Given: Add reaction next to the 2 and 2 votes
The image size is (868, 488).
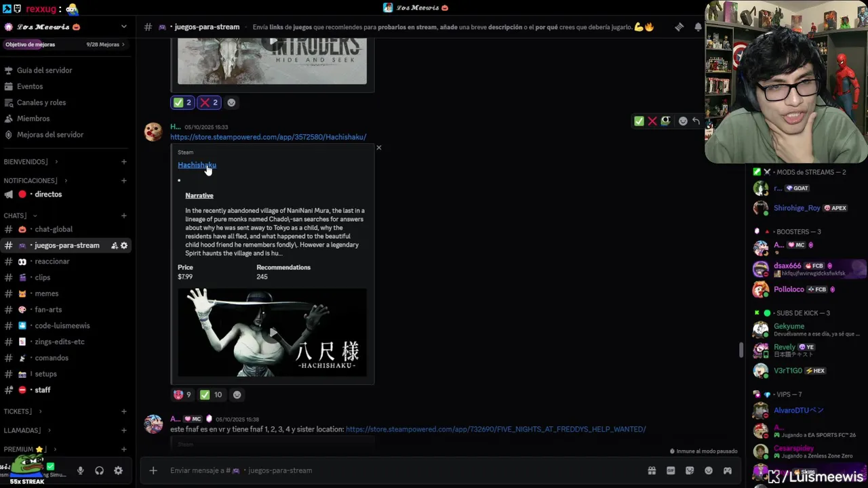Looking at the screenshot, I should (x=231, y=102).
